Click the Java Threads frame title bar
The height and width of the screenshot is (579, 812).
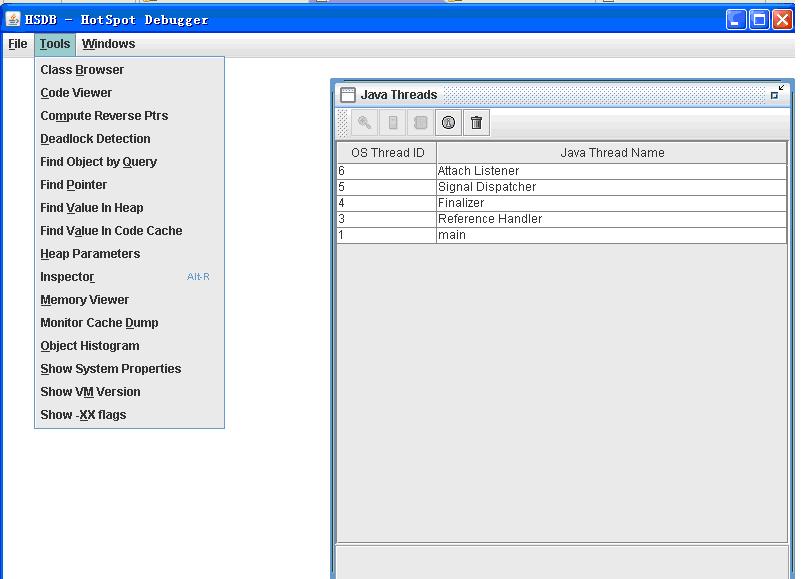click(562, 95)
